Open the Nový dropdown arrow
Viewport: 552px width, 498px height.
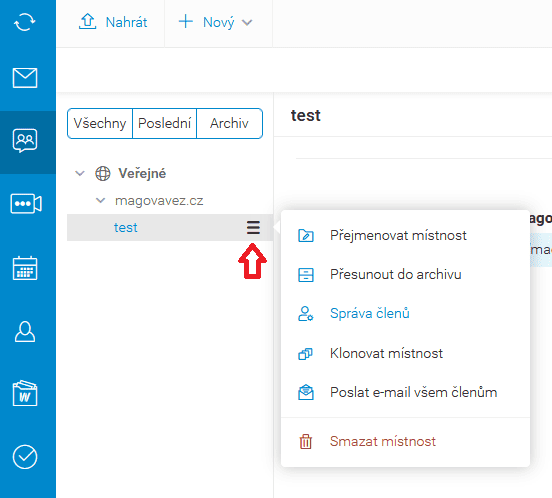point(247,23)
